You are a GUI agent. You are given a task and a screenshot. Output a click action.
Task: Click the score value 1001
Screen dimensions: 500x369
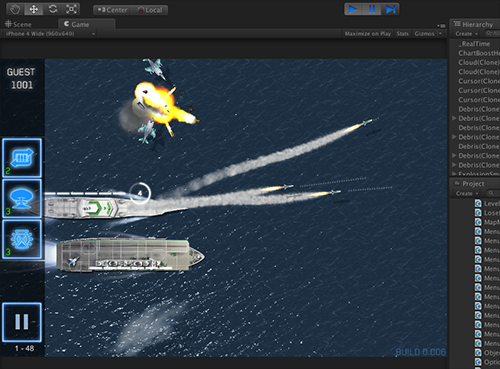tap(22, 85)
